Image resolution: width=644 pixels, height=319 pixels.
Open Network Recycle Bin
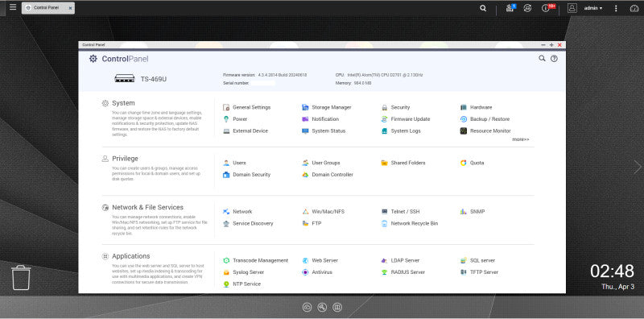410,224
